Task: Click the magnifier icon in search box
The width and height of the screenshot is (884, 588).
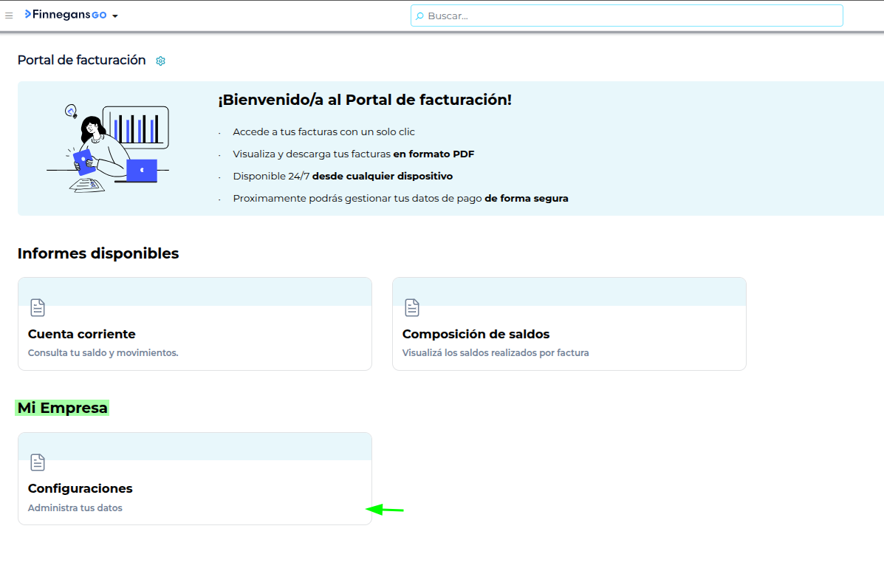Action: (419, 16)
